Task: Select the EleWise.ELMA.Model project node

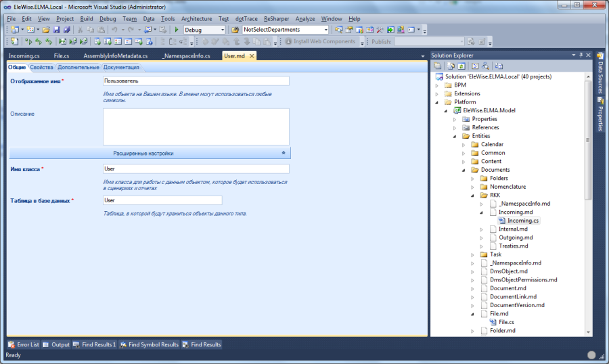Action: [x=489, y=110]
